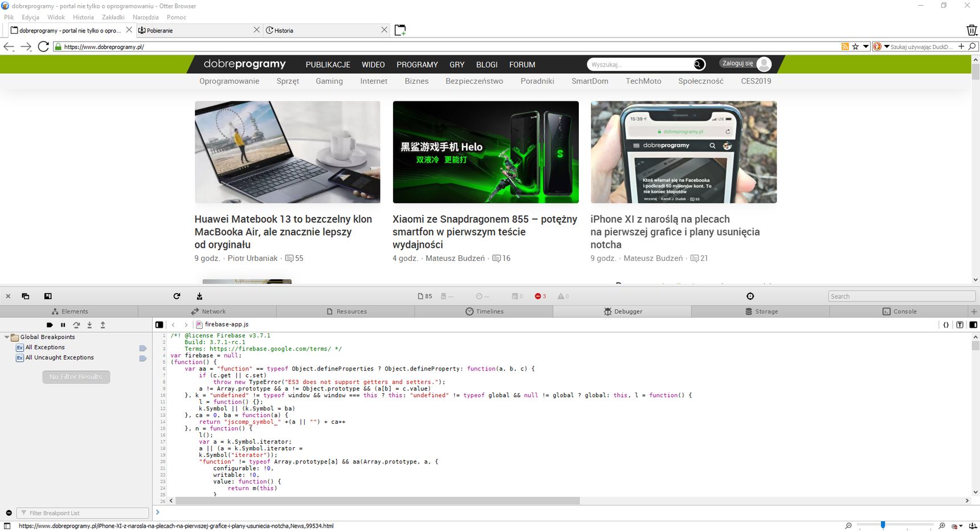Click the debugger Step Over icon
Screen dimensions: 980x531
point(76,325)
